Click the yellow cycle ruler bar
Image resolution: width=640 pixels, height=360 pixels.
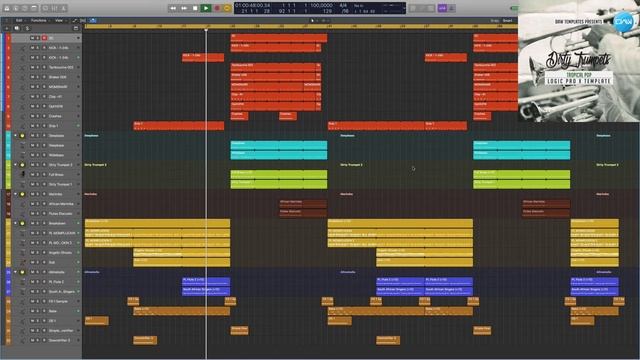[x=301, y=26]
